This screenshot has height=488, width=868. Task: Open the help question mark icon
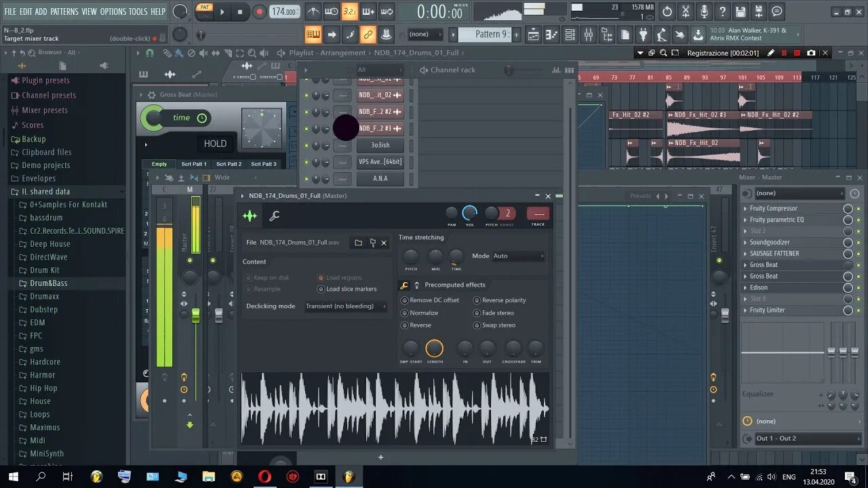[x=722, y=12]
